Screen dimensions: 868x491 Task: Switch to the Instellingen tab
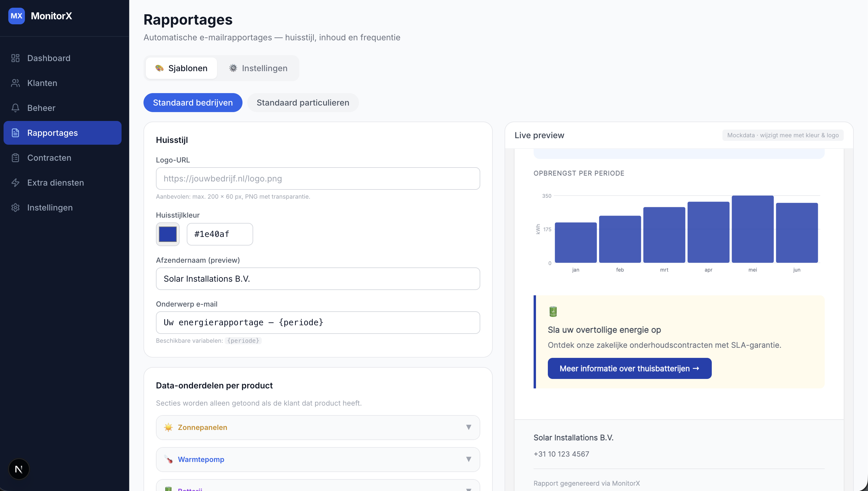[258, 68]
